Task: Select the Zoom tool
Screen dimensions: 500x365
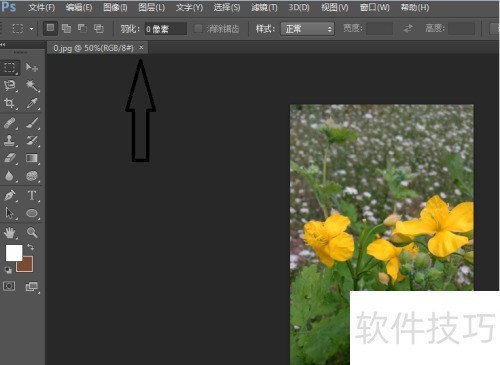Action: pos(32,232)
